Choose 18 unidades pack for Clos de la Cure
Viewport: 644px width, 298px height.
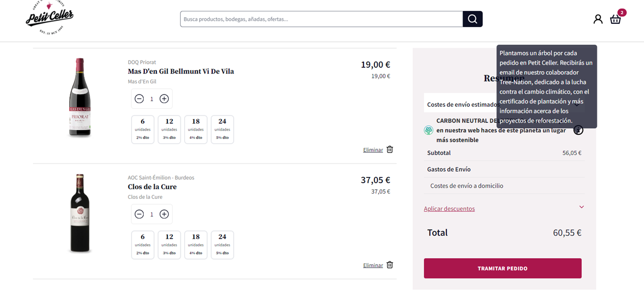click(196, 245)
